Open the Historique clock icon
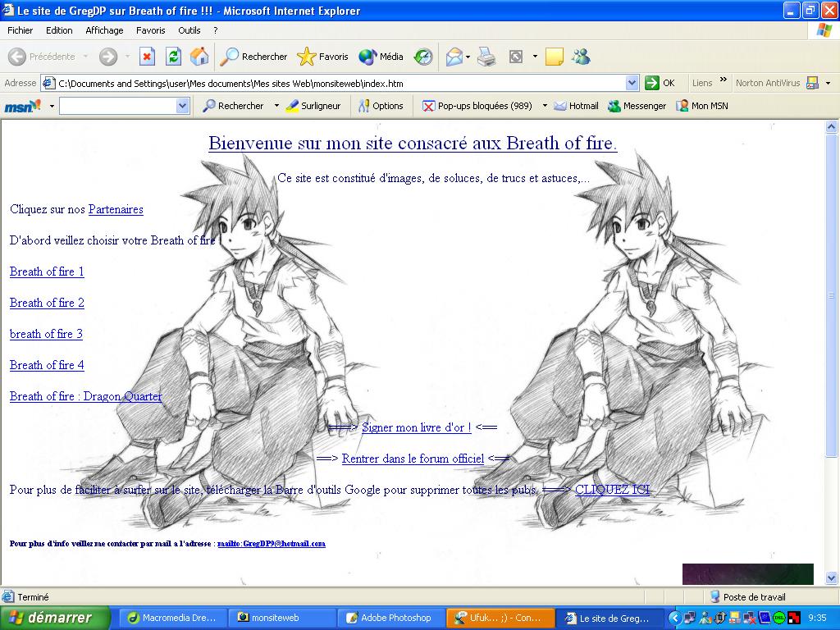Viewport: 840px width, 630px height. pyautogui.click(x=423, y=57)
